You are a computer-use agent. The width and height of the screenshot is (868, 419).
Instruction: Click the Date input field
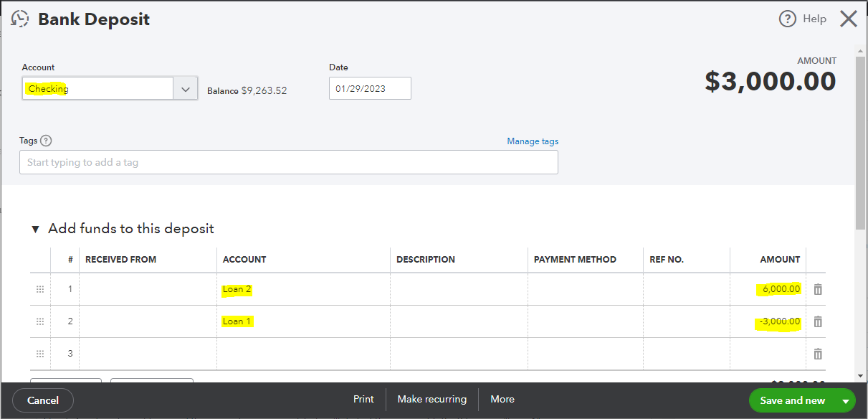click(x=370, y=88)
